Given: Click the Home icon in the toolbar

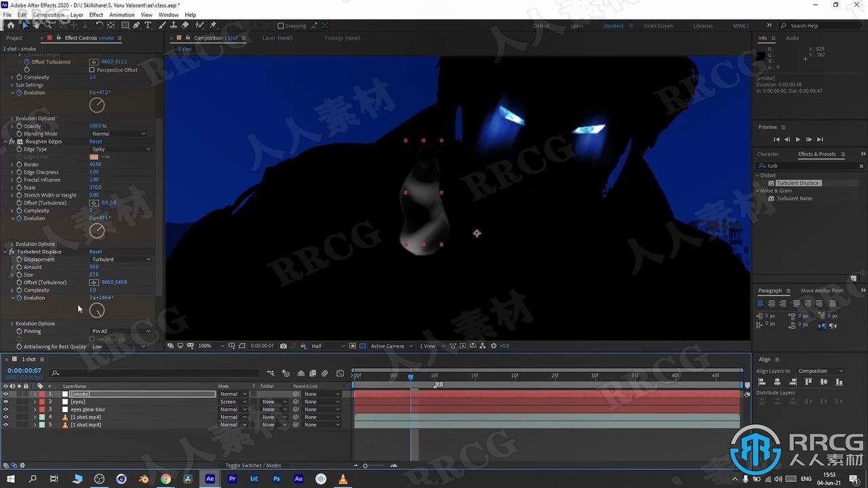Looking at the screenshot, I should (11, 25).
